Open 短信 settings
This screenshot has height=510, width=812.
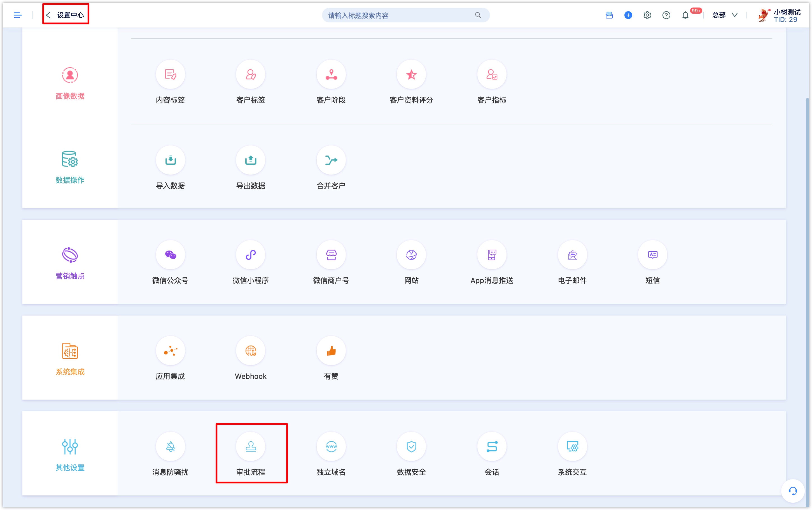coord(653,262)
